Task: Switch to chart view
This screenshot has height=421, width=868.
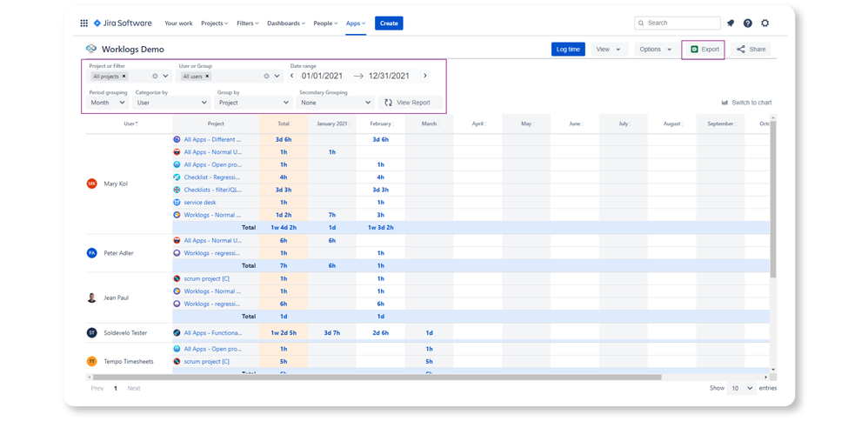Action: 747,103
